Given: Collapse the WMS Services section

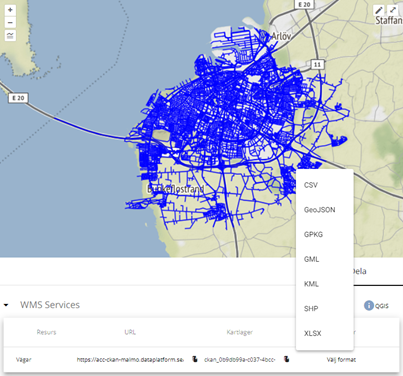Looking at the screenshot, I should 6,305.
